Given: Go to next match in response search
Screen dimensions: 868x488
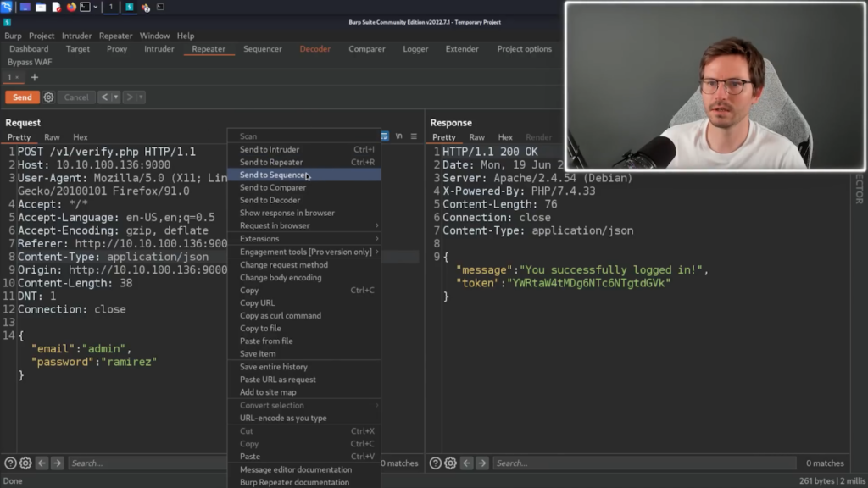Looking at the screenshot, I should 482,463.
